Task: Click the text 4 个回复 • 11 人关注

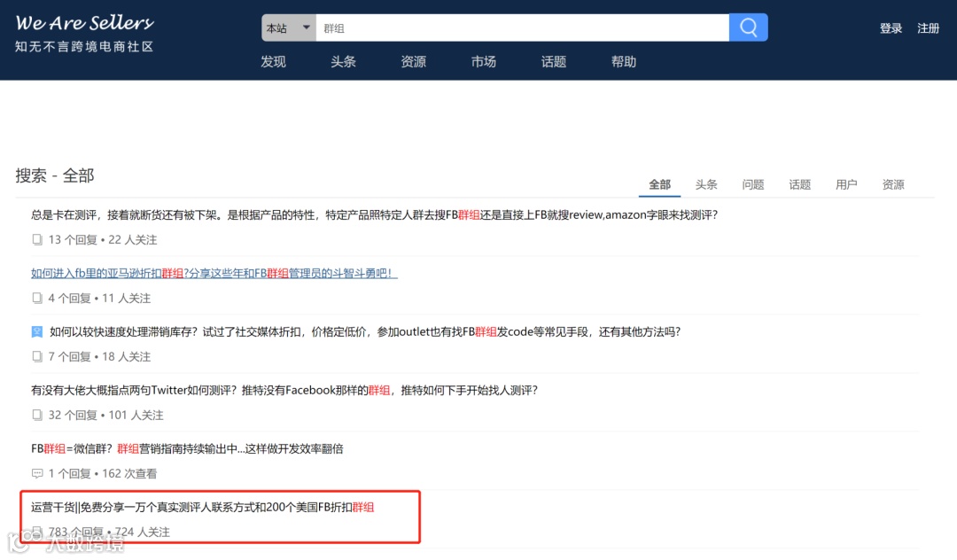Action: tap(99, 299)
